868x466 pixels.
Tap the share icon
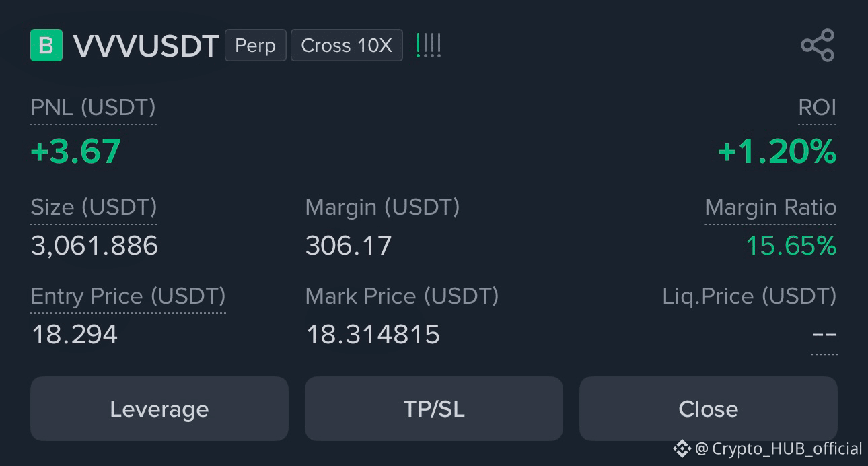tap(818, 45)
